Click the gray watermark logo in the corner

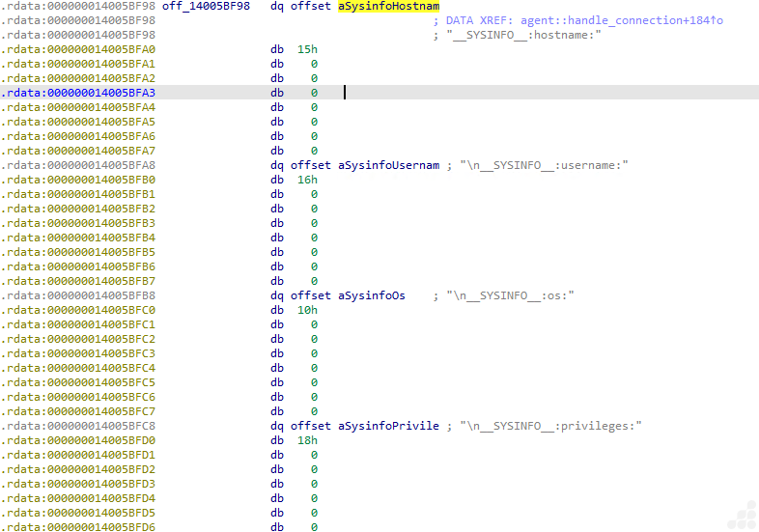click(741, 514)
